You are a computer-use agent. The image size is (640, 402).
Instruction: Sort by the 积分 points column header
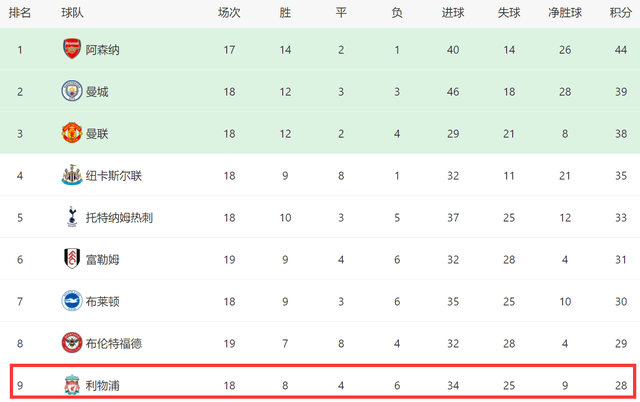click(x=621, y=13)
